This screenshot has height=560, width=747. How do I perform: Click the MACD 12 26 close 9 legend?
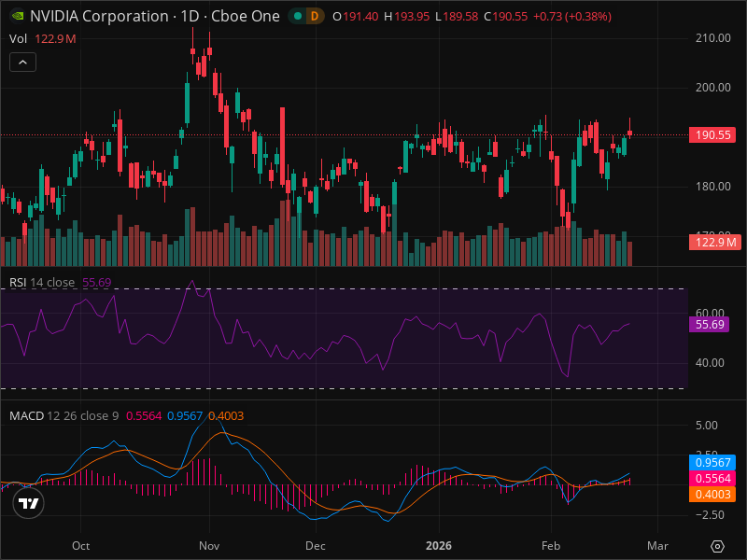[x=126, y=415]
